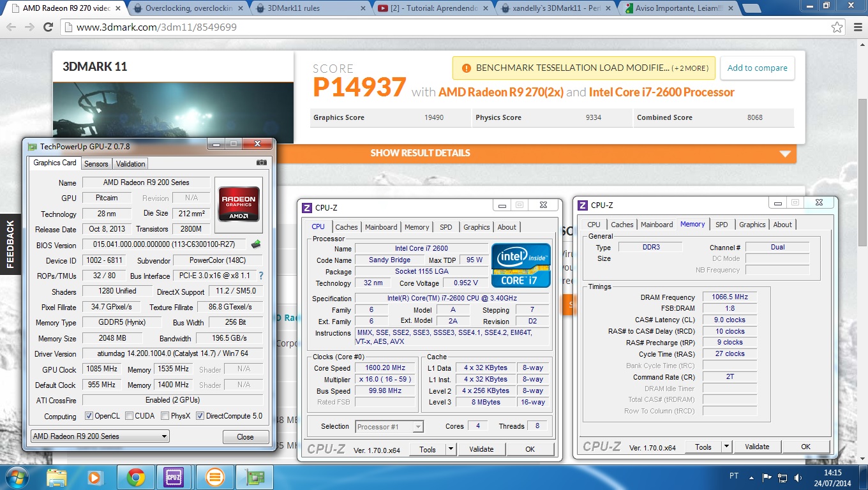Click the Action Center flag tray icon
The width and height of the screenshot is (868, 490).
[767, 477]
